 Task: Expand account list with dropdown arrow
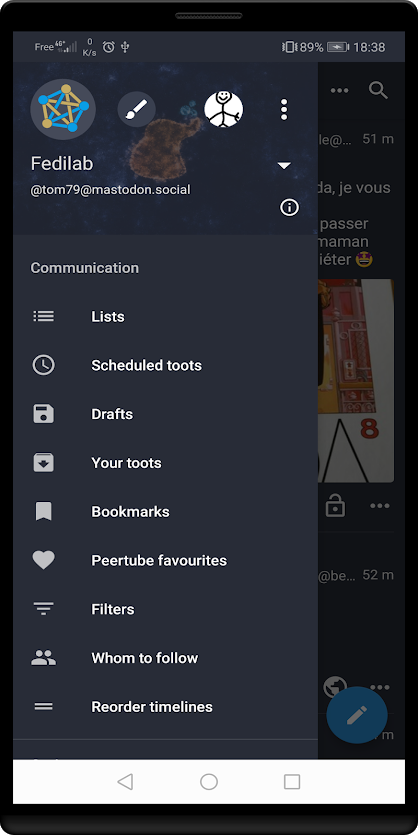[x=284, y=166]
